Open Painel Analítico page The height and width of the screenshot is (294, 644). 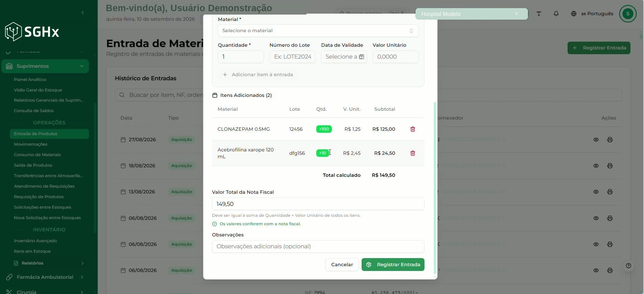click(30, 80)
